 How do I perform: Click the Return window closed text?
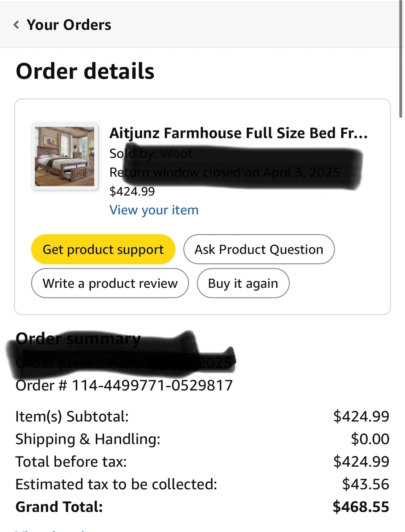[224, 172]
